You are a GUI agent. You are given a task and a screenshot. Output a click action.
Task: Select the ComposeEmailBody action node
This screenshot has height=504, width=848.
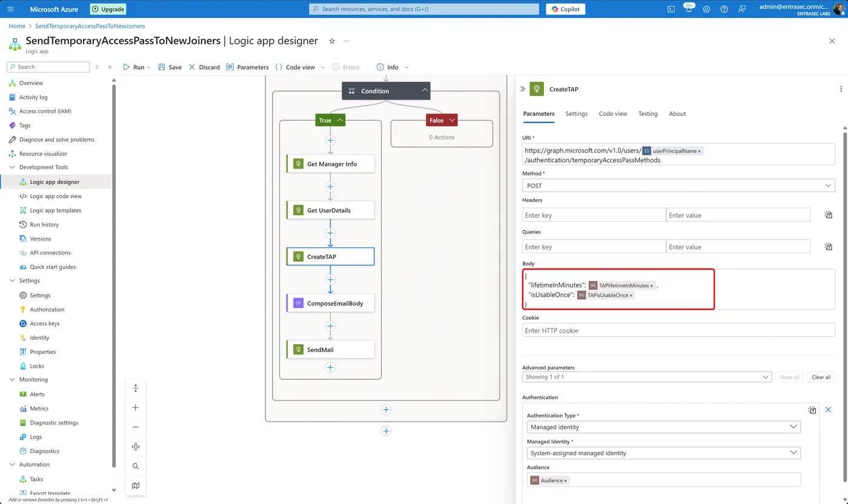[x=330, y=303]
